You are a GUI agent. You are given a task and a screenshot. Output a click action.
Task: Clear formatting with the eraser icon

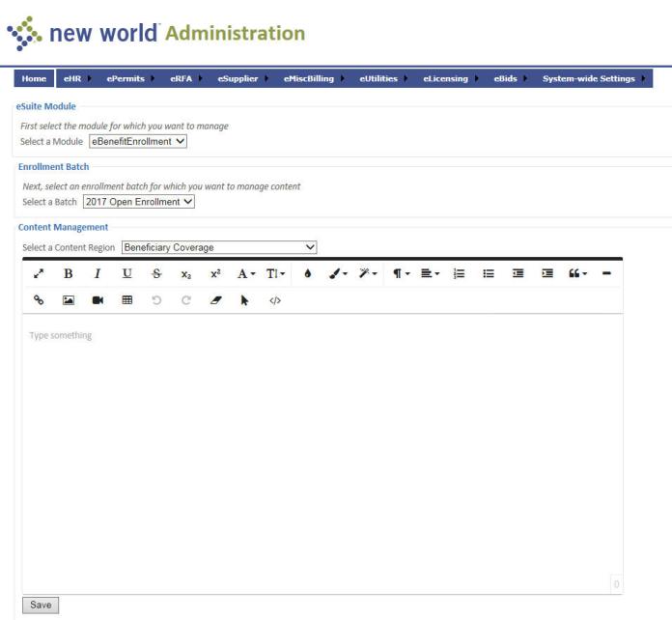coord(217,300)
